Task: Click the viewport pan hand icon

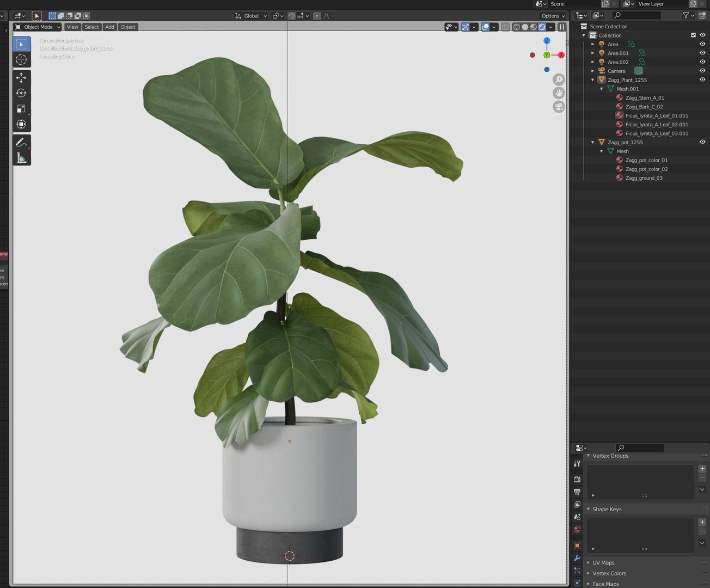Action: coord(559,93)
